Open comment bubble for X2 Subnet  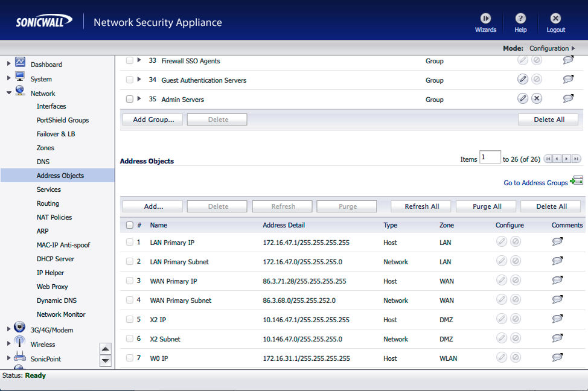click(x=557, y=338)
